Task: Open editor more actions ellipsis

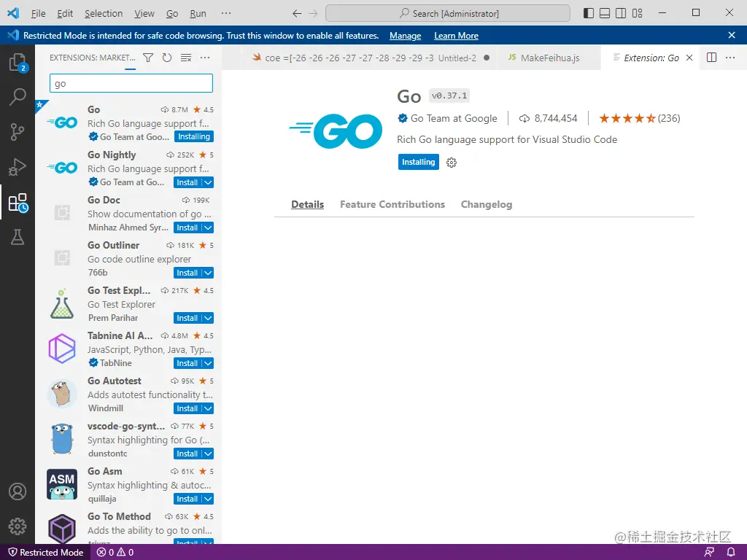Action: (x=730, y=58)
